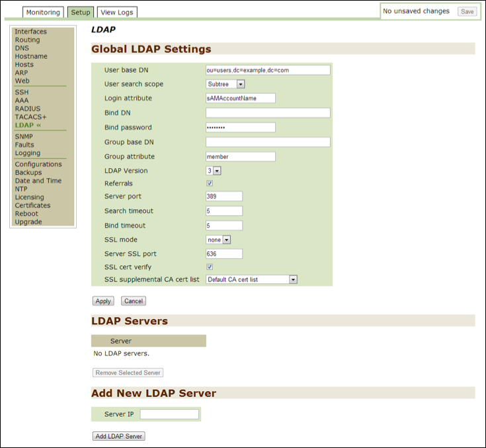This screenshot has width=486, height=448.
Task: Open the SNMP settings link
Action: [x=24, y=136]
